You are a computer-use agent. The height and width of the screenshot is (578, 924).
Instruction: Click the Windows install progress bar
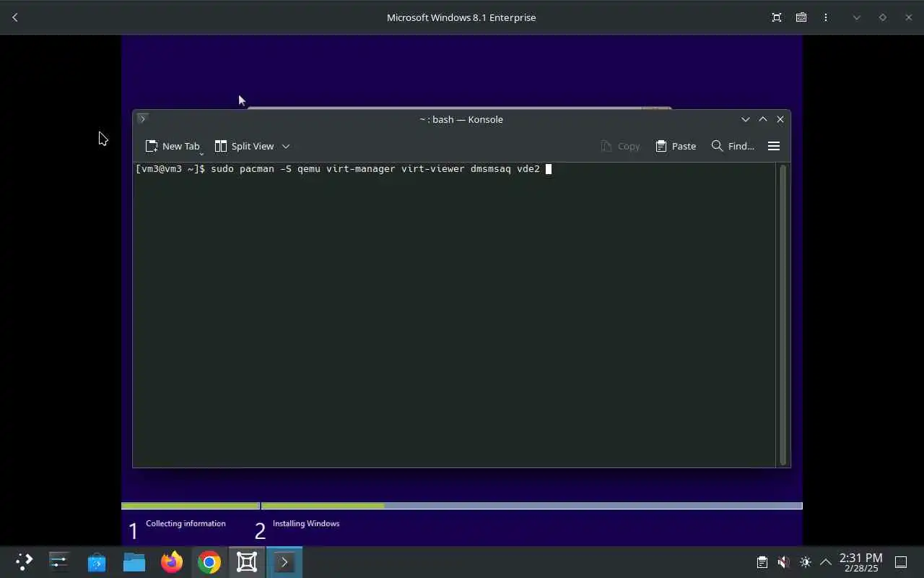click(462, 506)
